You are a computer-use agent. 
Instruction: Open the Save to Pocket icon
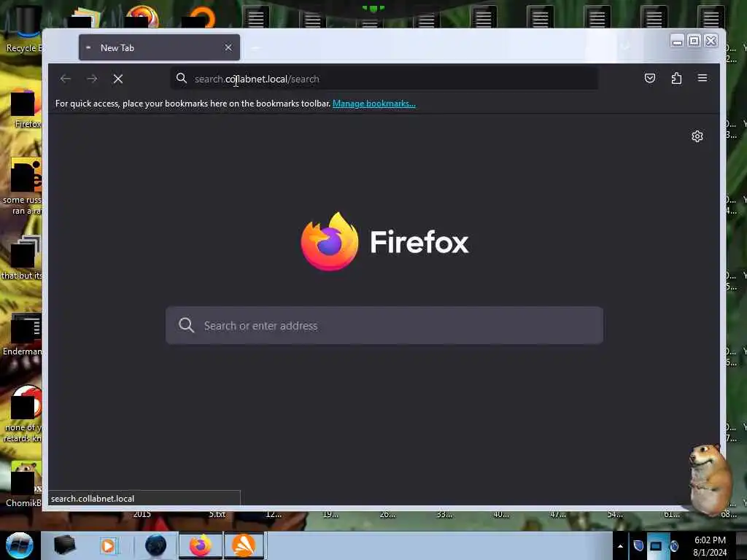[650, 78]
